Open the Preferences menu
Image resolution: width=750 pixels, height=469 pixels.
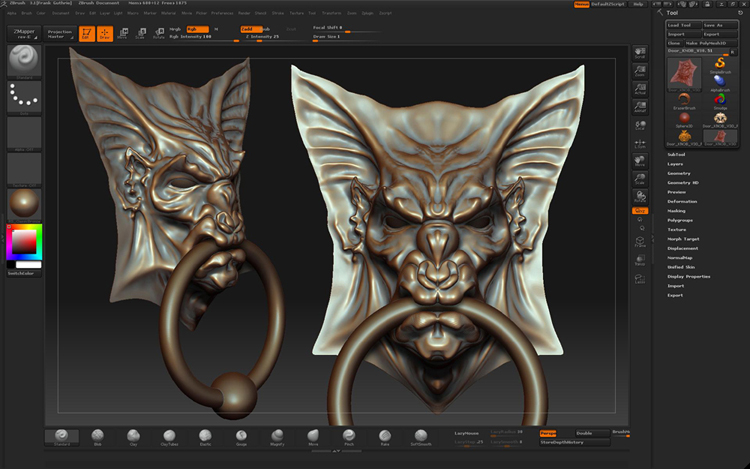(222, 13)
